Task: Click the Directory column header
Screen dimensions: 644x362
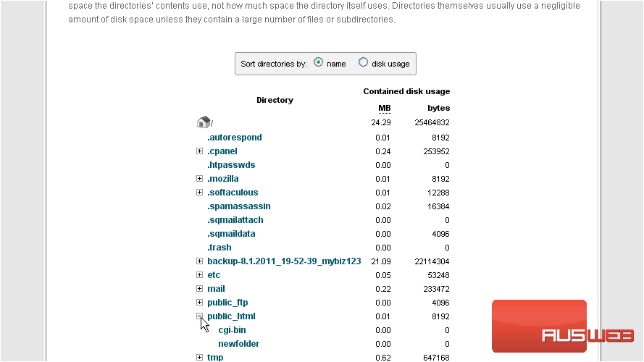Action: [275, 100]
